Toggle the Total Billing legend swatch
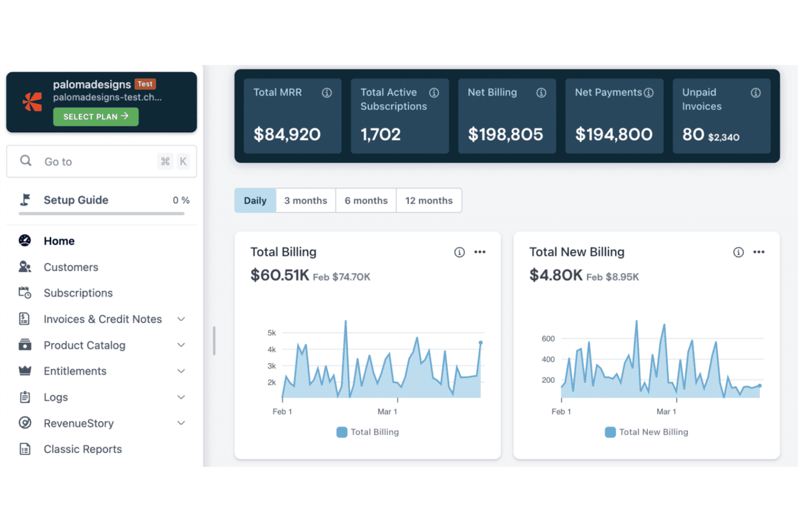 [x=342, y=432]
